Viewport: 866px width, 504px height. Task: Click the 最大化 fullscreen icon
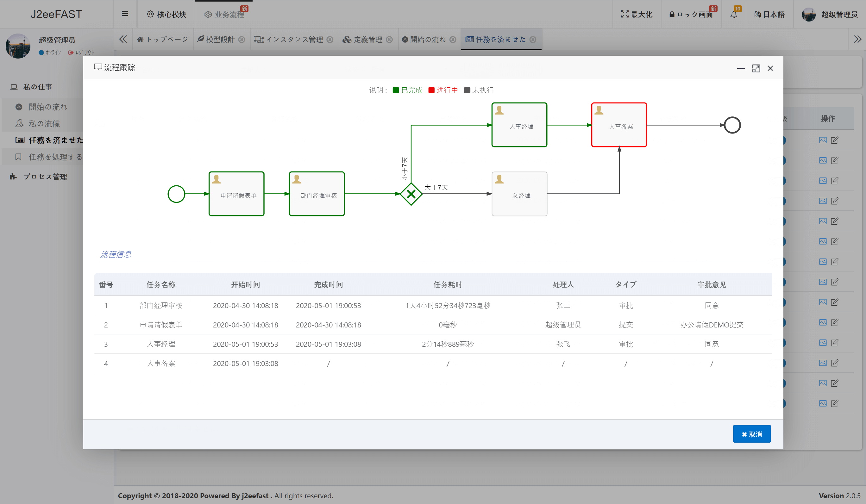click(624, 14)
